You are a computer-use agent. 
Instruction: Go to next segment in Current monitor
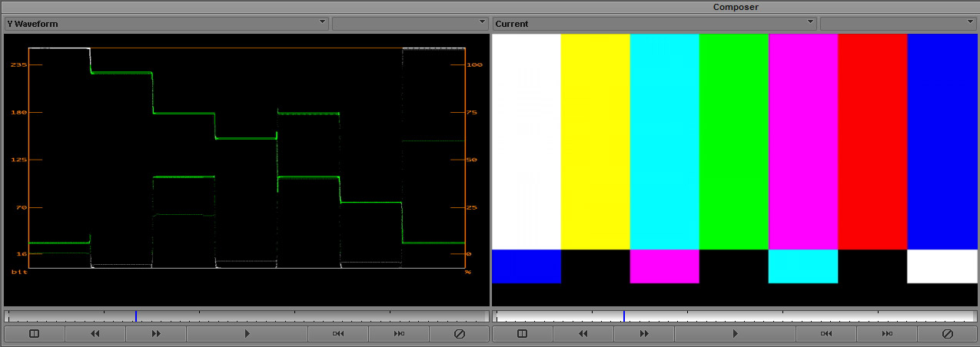[887, 334]
